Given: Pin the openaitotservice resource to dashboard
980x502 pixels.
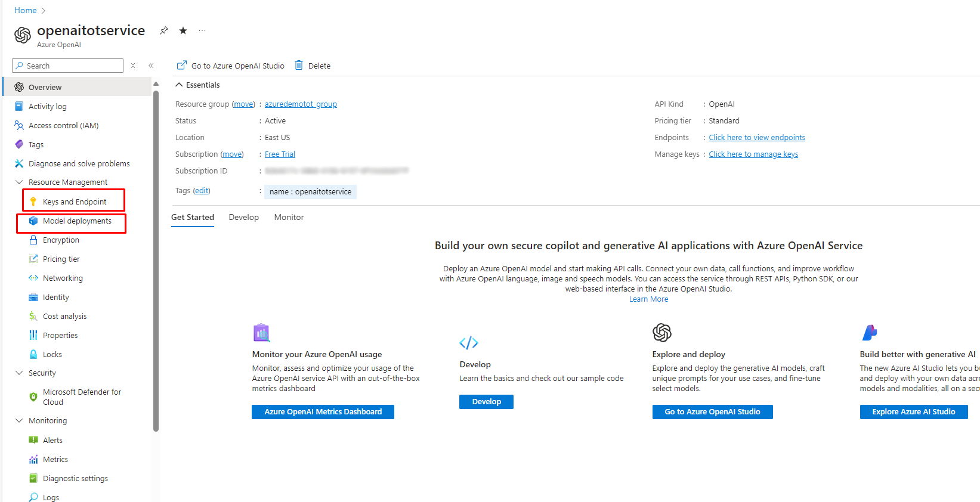Looking at the screenshot, I should click(164, 30).
